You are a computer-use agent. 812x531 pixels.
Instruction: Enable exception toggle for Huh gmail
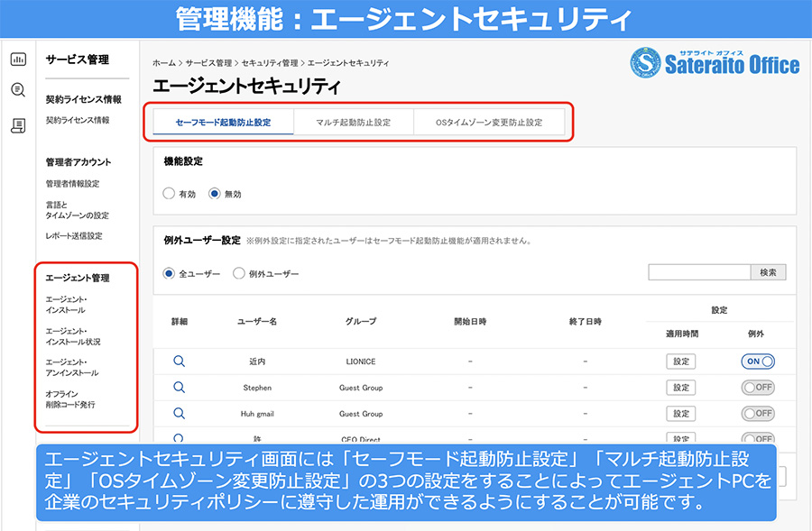[x=758, y=413]
